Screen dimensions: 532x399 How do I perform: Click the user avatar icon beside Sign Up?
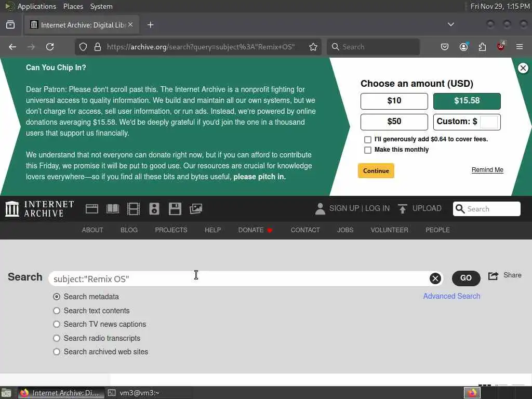[x=320, y=209]
